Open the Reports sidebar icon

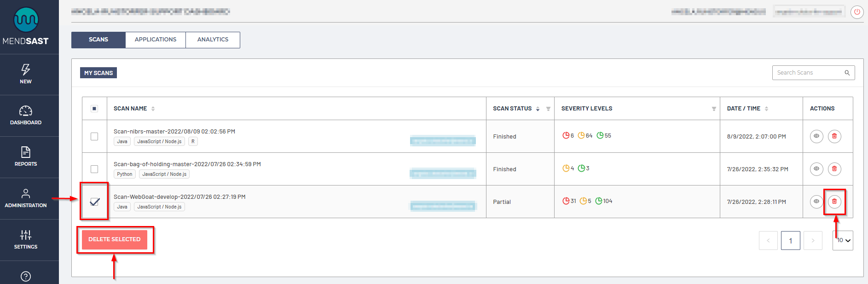coord(26,152)
